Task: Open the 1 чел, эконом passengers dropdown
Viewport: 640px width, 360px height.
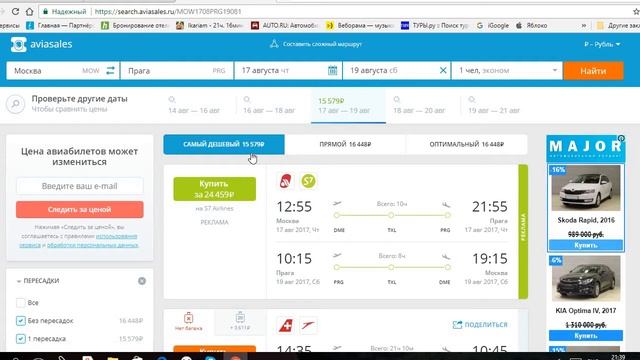Action: (x=507, y=71)
